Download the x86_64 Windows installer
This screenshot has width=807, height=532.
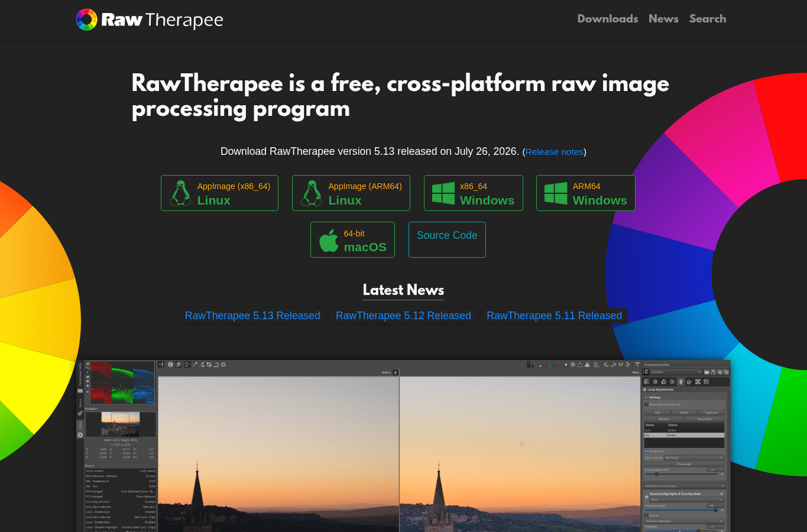pyautogui.click(x=474, y=193)
